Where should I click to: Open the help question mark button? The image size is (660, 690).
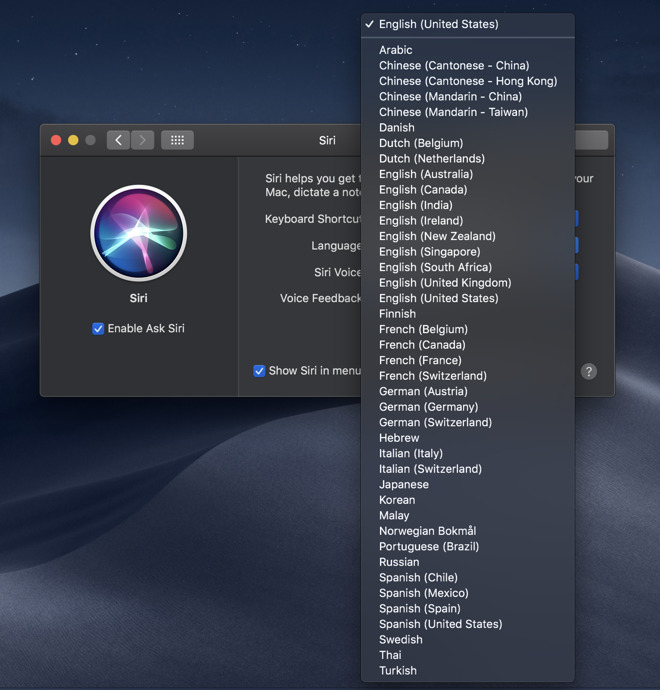(589, 371)
